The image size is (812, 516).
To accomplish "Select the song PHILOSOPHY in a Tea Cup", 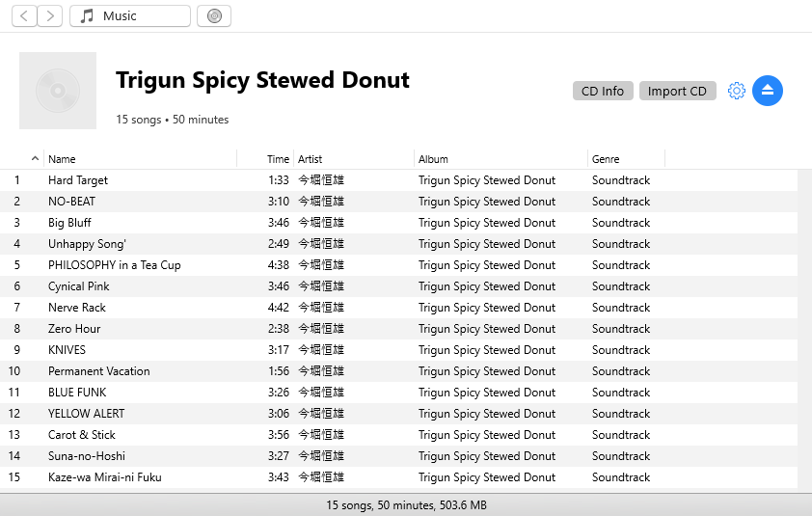I will tap(114, 265).
